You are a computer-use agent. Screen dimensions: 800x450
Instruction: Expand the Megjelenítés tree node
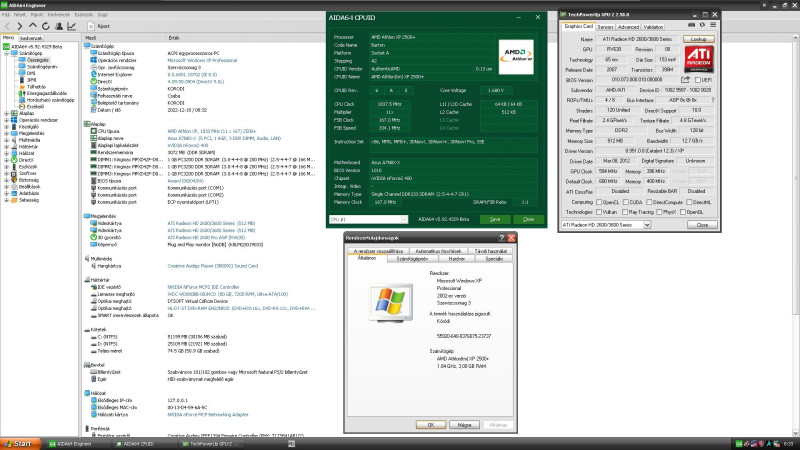(x=6, y=133)
